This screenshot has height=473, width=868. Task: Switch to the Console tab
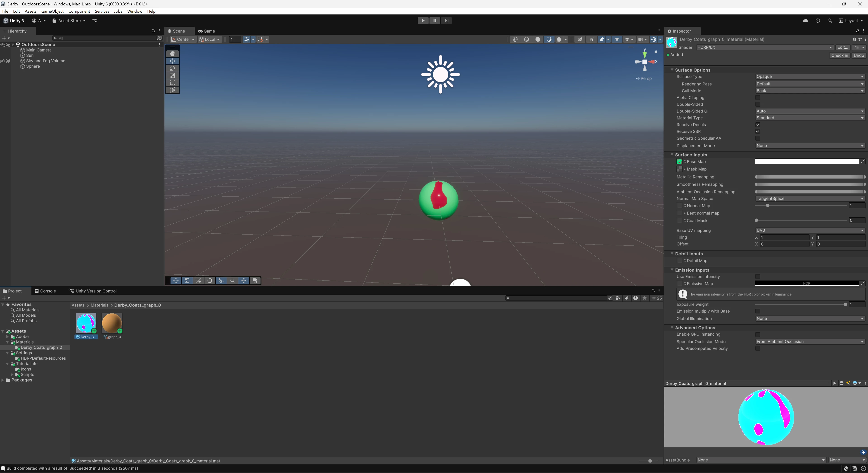pos(45,291)
